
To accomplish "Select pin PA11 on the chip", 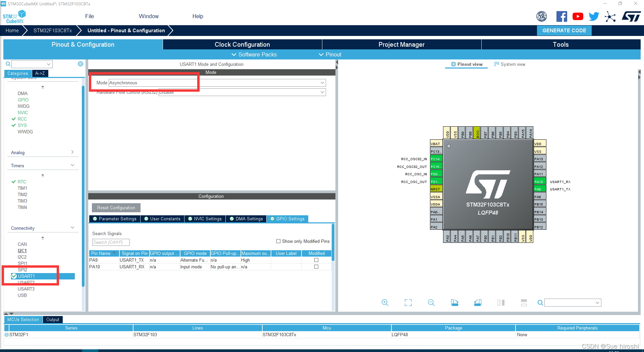I will (x=540, y=174).
